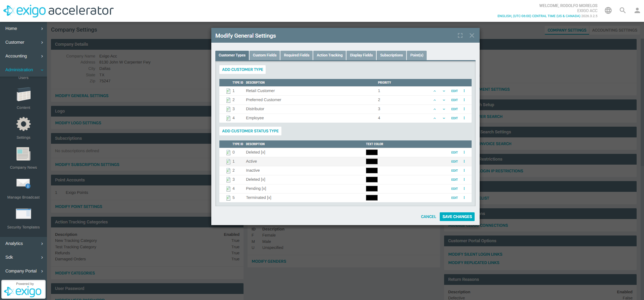Close the Modify General Settings dialog
This screenshot has width=644, height=300.
click(x=472, y=36)
